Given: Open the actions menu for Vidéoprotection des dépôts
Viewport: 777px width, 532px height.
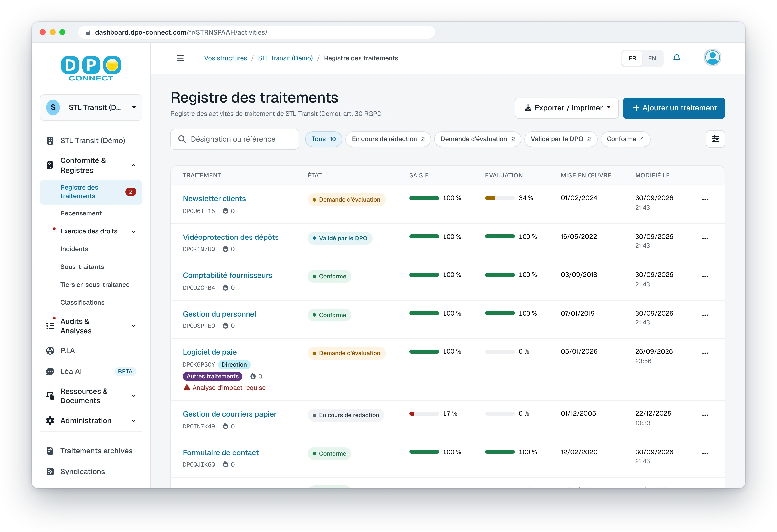Looking at the screenshot, I should [705, 238].
